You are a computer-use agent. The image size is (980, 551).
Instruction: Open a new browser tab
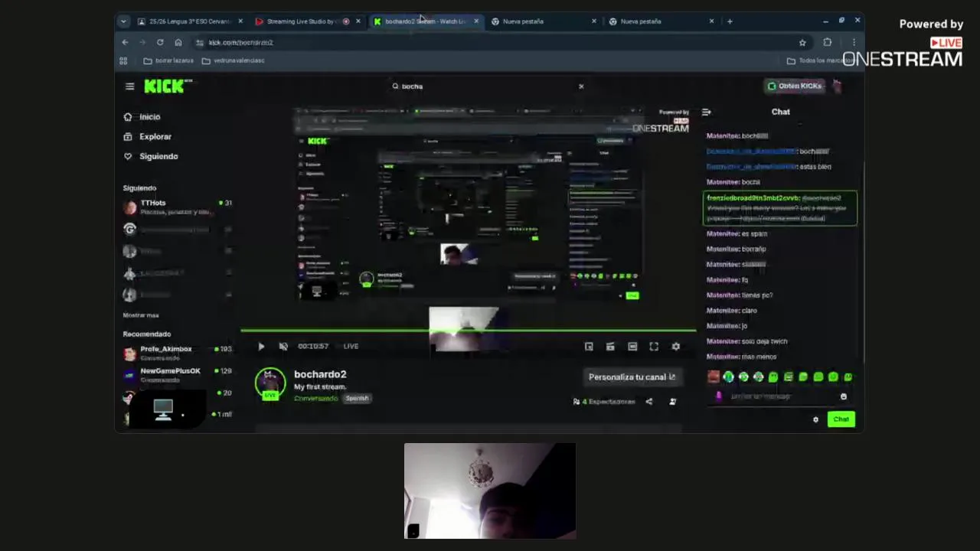(730, 21)
